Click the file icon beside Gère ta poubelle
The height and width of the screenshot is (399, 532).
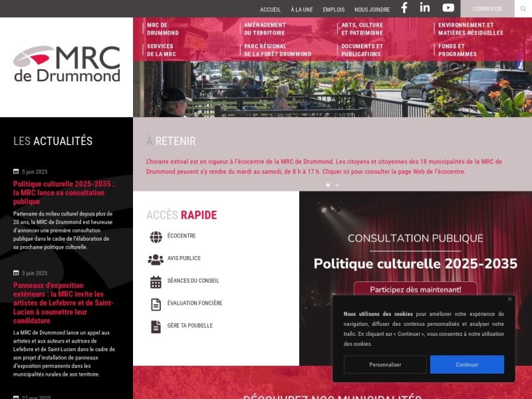pos(156,327)
